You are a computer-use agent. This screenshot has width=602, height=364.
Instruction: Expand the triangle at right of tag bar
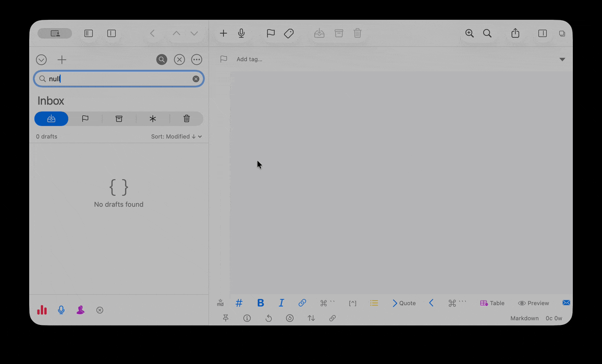pyautogui.click(x=562, y=59)
